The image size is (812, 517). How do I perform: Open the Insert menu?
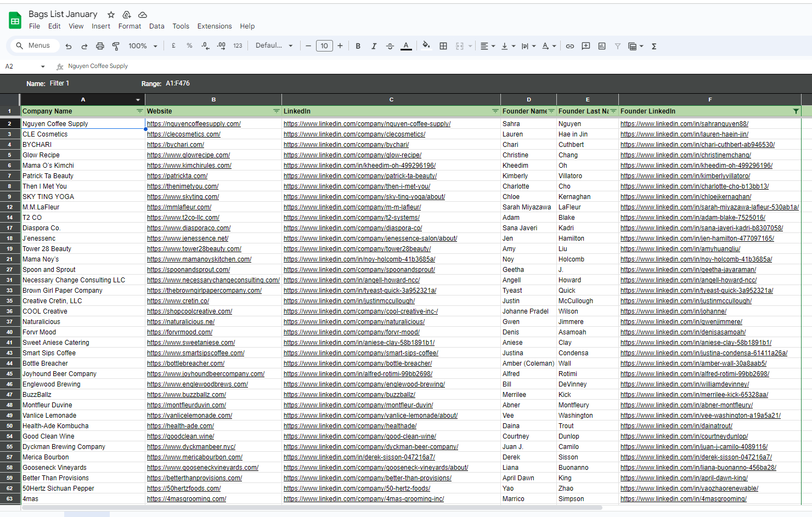[x=101, y=26]
